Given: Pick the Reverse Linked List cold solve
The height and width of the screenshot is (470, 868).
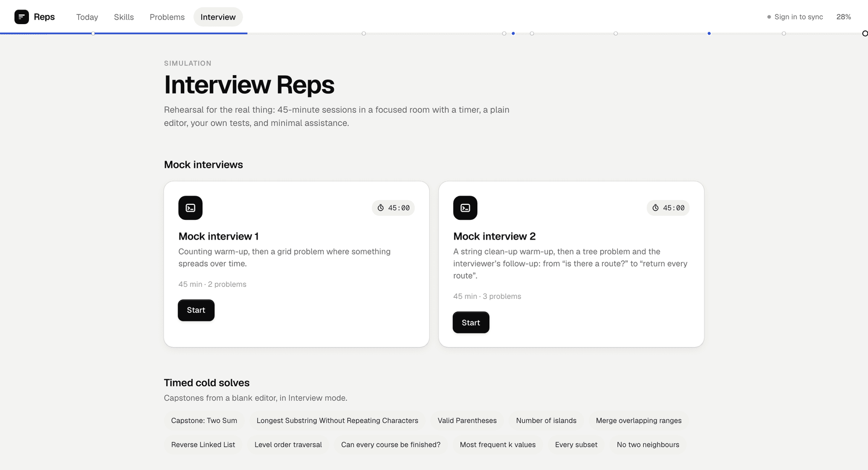Looking at the screenshot, I should 203,444.
